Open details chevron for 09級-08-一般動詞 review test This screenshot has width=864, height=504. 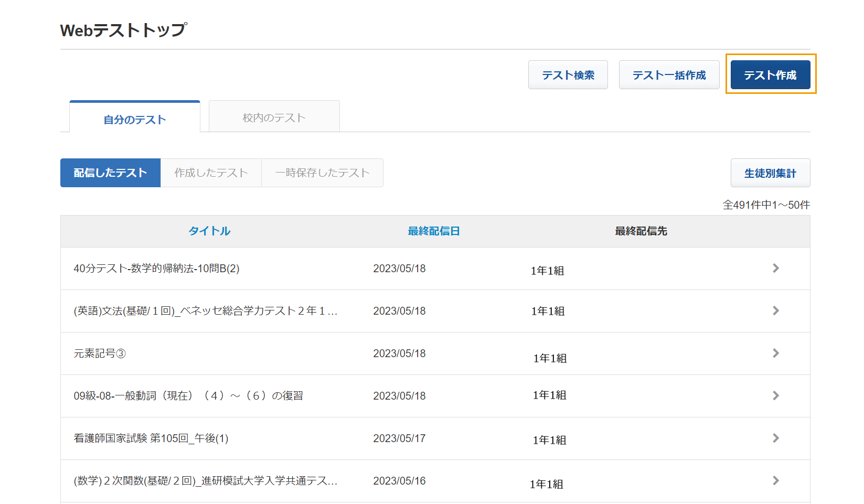point(776,395)
